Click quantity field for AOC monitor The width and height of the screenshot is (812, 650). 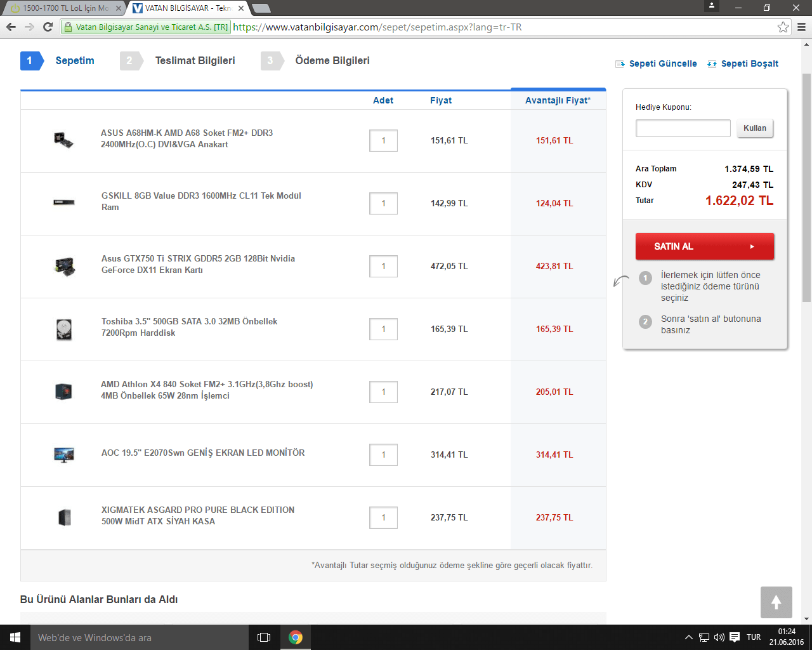pos(383,454)
